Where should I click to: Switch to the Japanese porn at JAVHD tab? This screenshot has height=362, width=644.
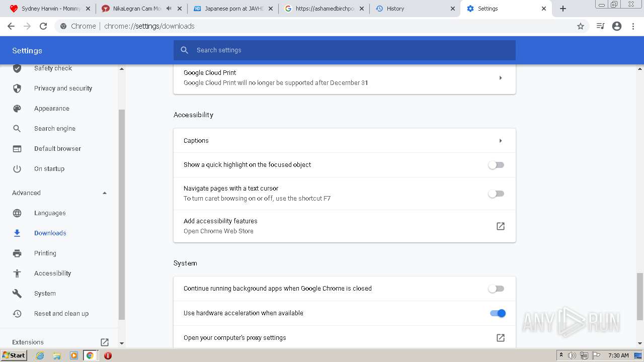[x=233, y=9]
